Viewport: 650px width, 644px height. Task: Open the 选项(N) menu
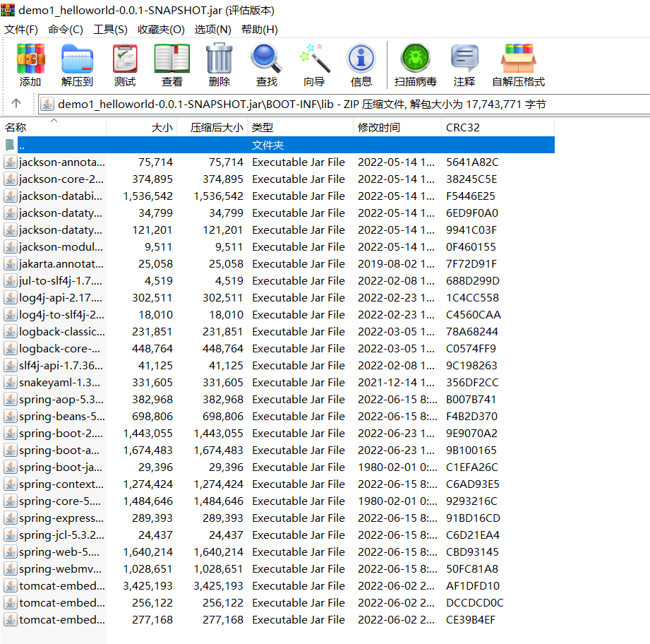212,30
